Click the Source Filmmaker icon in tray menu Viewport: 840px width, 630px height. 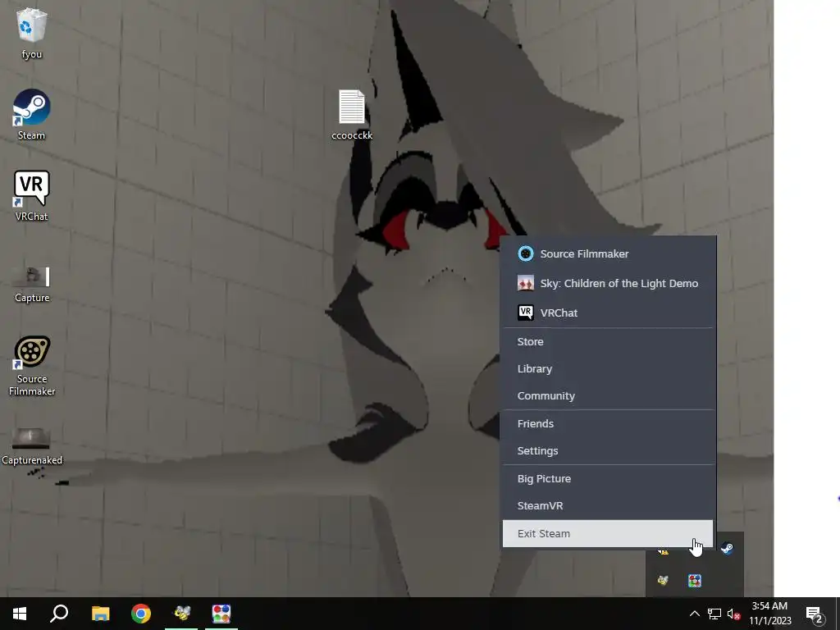point(526,254)
